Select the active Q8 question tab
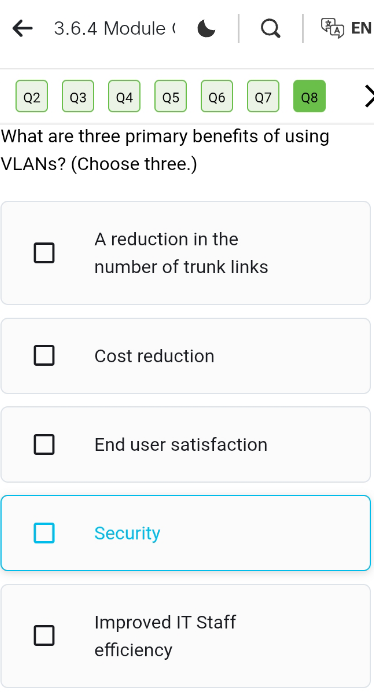374x693 pixels. click(x=309, y=96)
